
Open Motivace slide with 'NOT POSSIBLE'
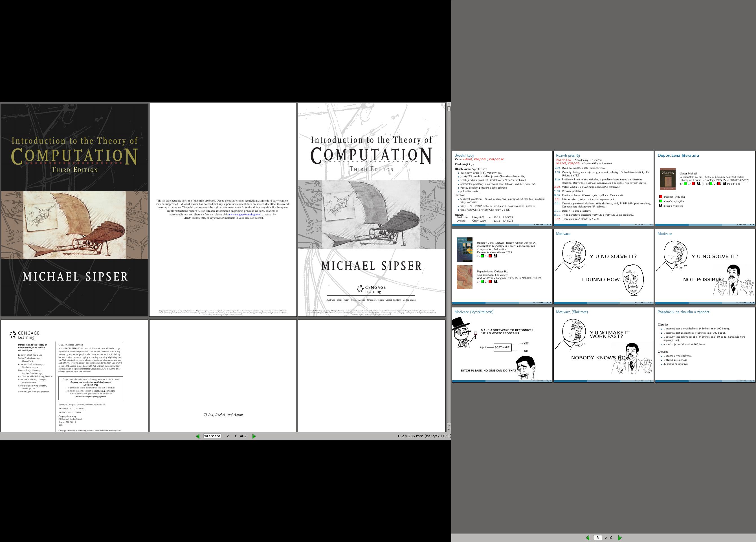click(705, 266)
